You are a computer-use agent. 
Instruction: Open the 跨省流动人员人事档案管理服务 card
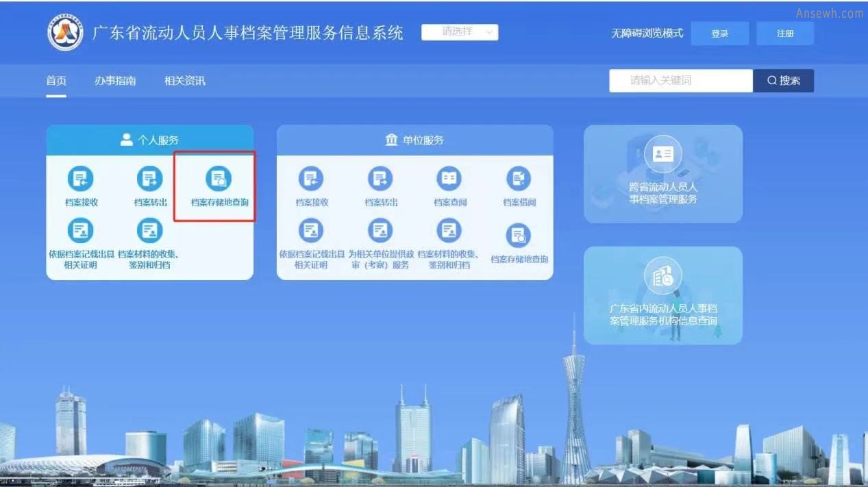(x=663, y=174)
